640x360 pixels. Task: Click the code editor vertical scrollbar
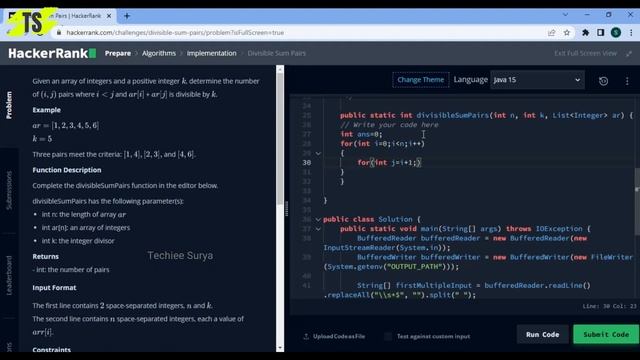[x=637, y=202]
